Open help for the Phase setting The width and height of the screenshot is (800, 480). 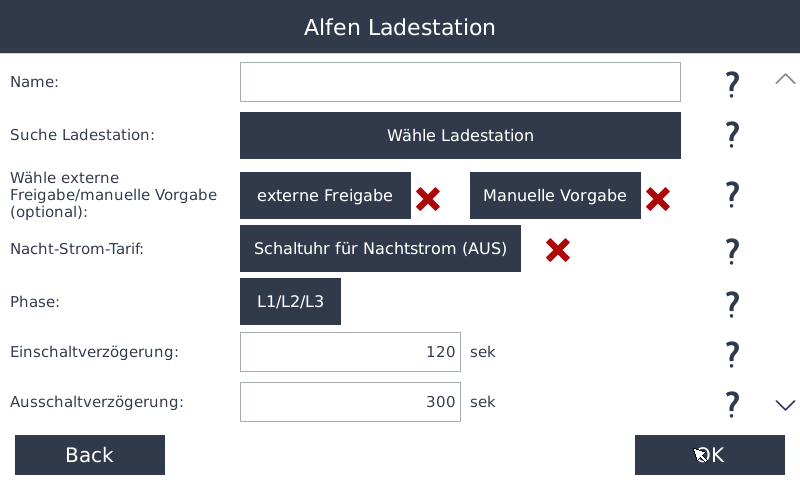(x=732, y=303)
